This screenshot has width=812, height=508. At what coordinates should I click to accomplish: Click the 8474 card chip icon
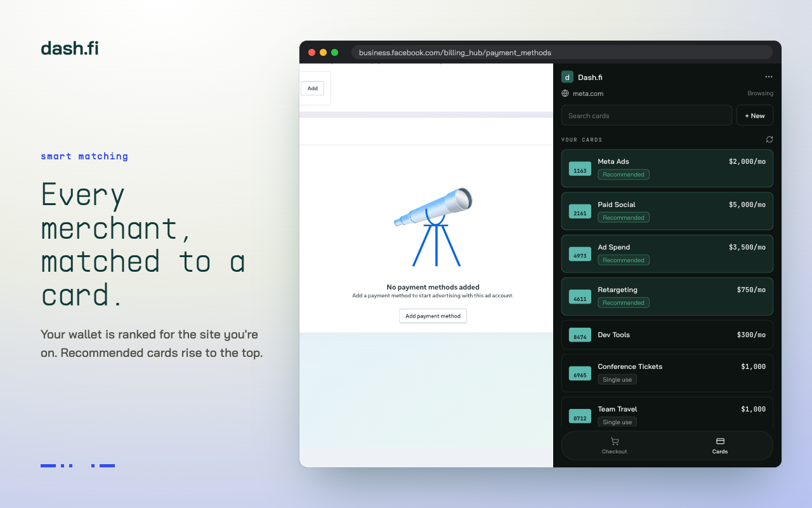(580, 335)
